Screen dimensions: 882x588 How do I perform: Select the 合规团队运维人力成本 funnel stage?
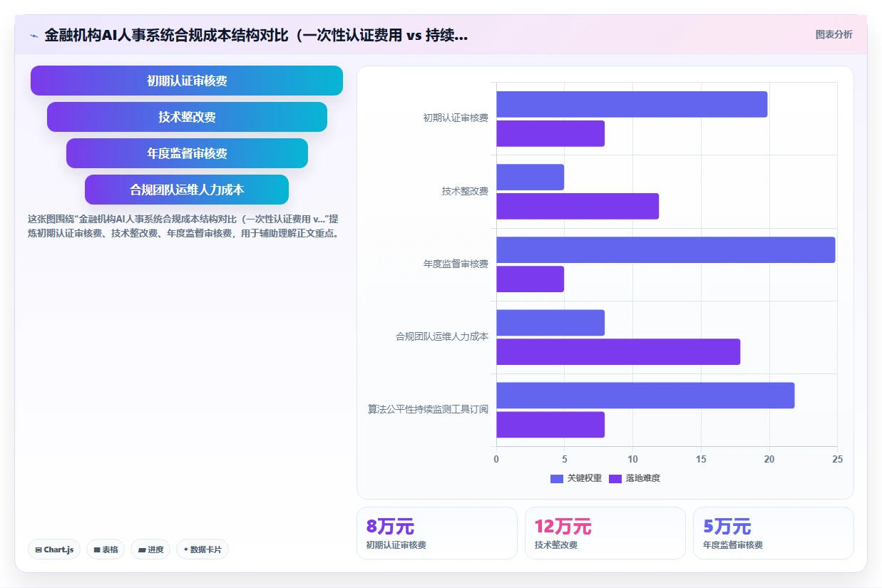point(187,190)
